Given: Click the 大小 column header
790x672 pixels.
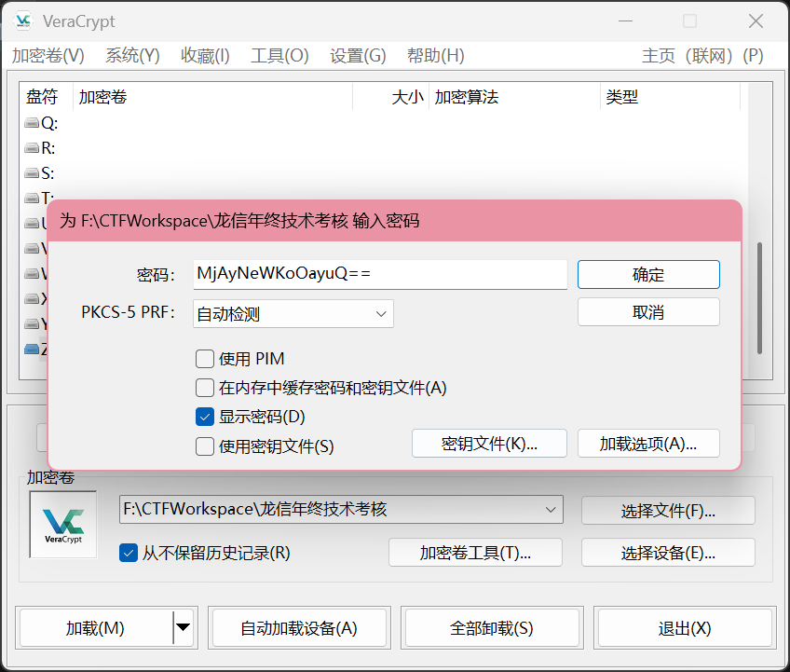Looking at the screenshot, I should click(391, 96).
